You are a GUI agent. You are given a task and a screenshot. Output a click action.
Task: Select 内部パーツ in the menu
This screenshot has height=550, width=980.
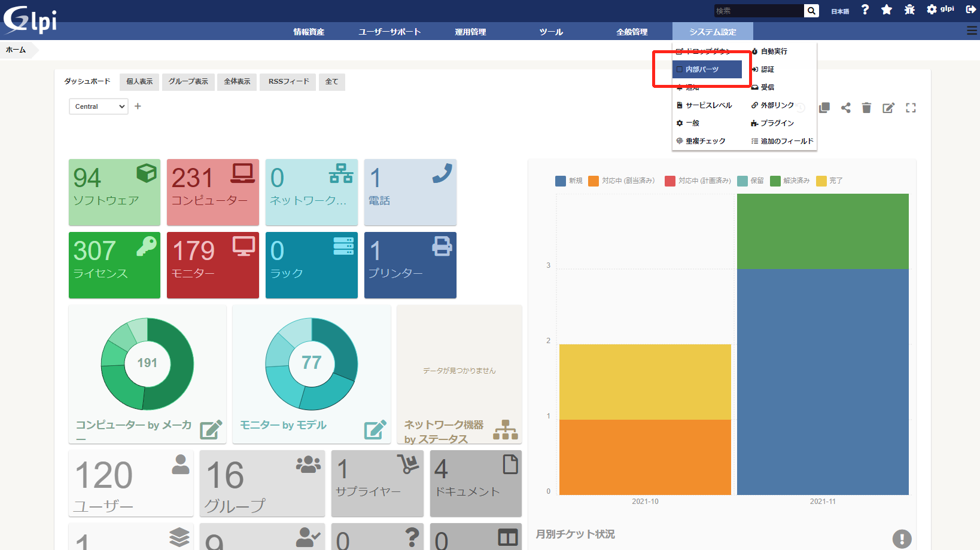706,69
